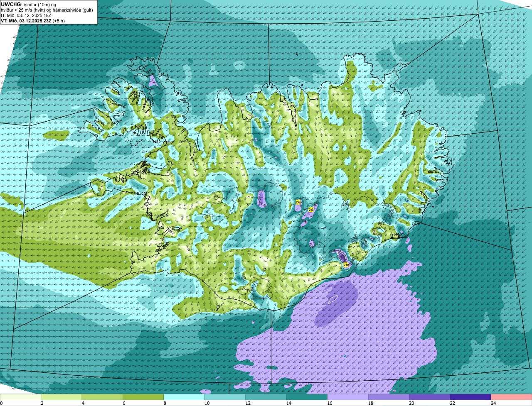Select the purple 18–20 legend band

(x=389, y=397)
